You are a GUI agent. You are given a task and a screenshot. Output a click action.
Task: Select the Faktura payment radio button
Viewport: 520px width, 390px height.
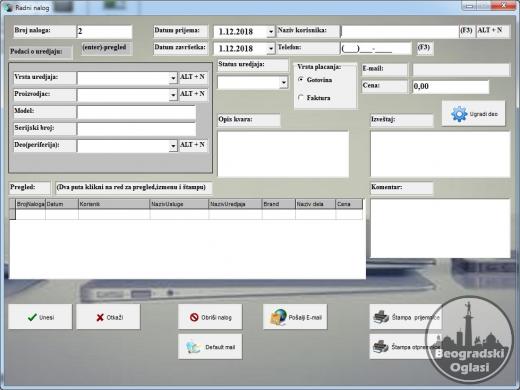coord(301,97)
